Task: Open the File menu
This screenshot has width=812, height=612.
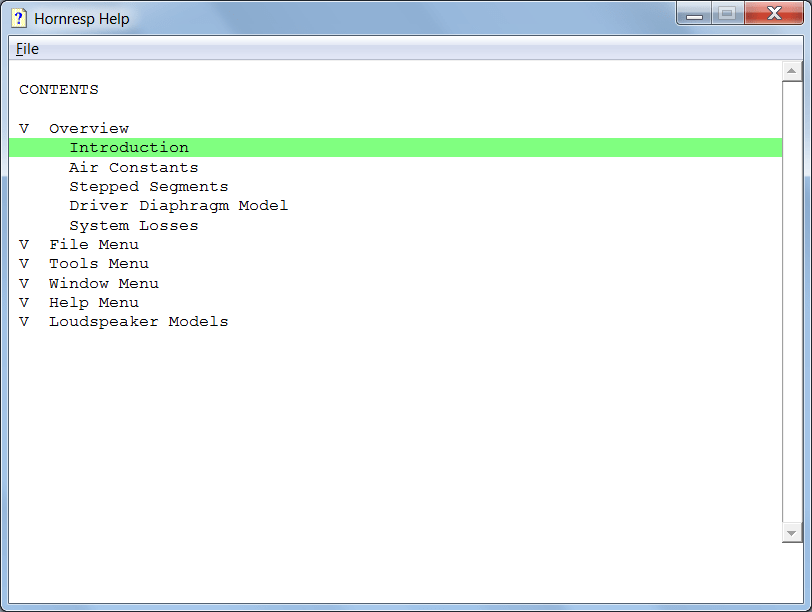Action: (x=27, y=49)
